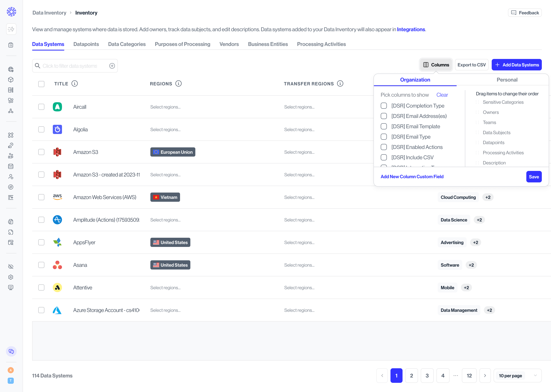
Task: Open the settings gear icon in sidebar
Action: point(11,277)
